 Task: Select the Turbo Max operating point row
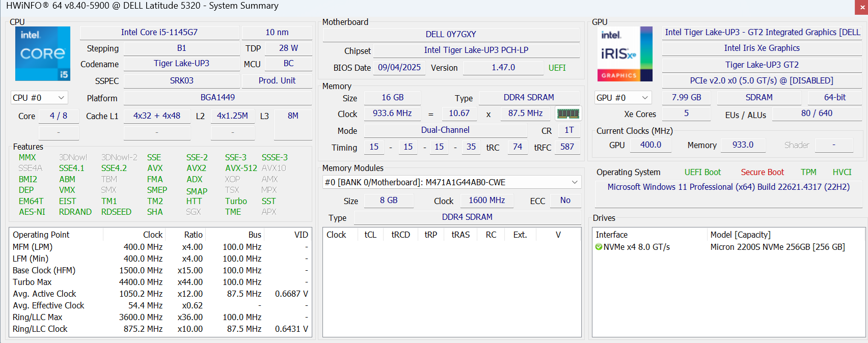tap(32, 282)
